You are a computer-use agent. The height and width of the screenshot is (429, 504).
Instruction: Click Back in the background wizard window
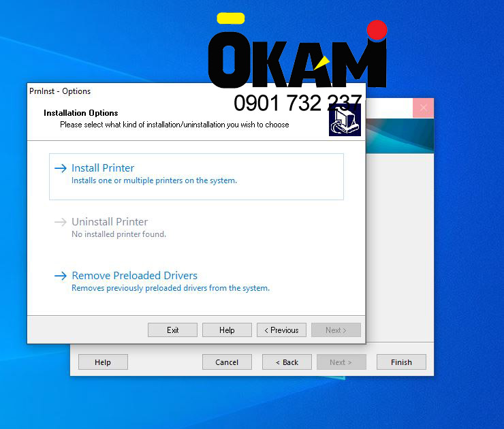[x=287, y=362]
